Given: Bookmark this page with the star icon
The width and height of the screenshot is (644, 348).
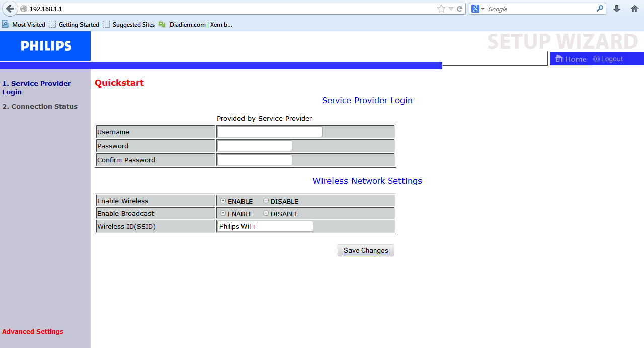Looking at the screenshot, I should pos(441,9).
